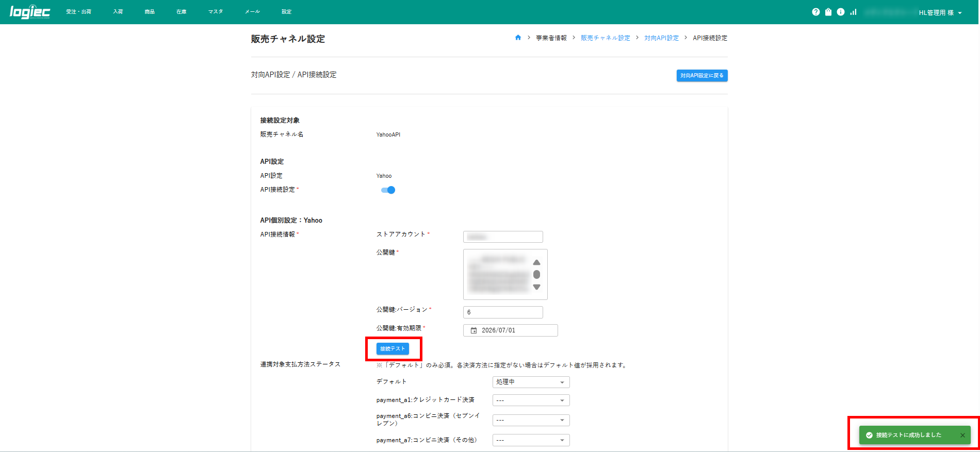
Task: Click 対向API設定に戻る button
Action: pos(701,76)
